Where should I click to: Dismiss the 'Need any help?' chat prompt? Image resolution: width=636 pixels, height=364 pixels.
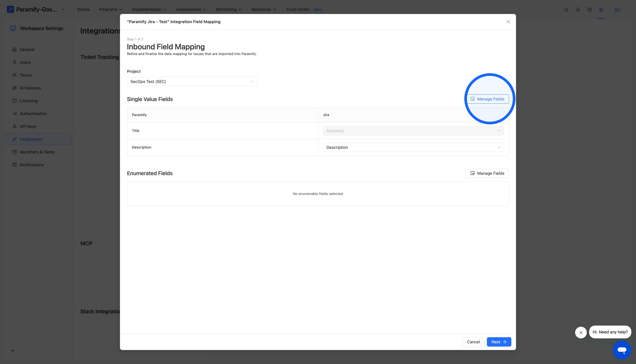(x=581, y=333)
